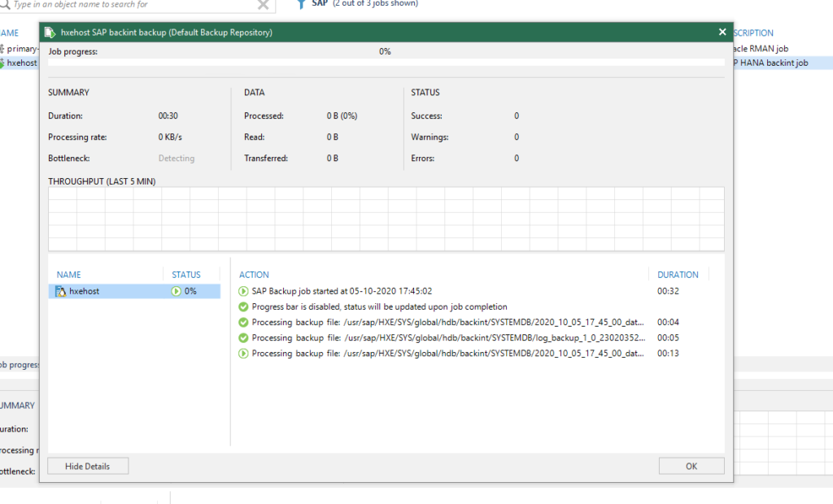Type in the object name search field
Screen dimensions: 833x504
[133, 5]
